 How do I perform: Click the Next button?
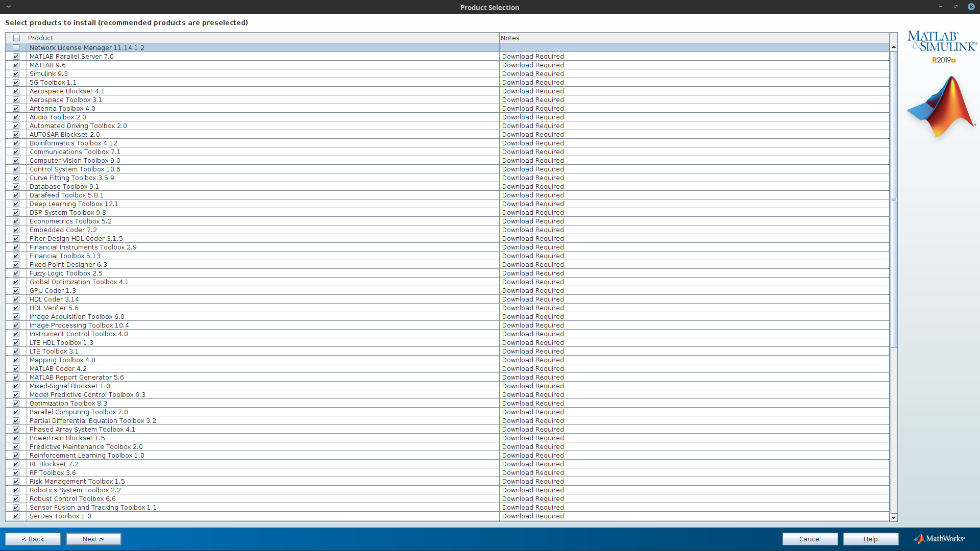[x=93, y=539]
